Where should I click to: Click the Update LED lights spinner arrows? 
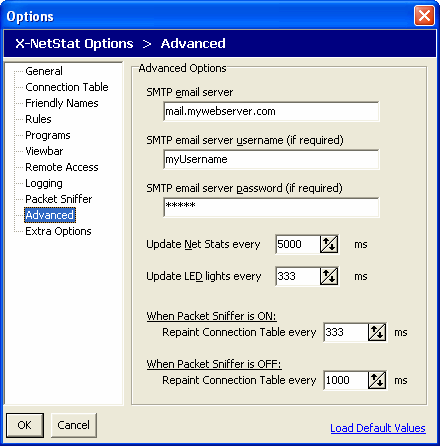pyautogui.click(x=329, y=276)
